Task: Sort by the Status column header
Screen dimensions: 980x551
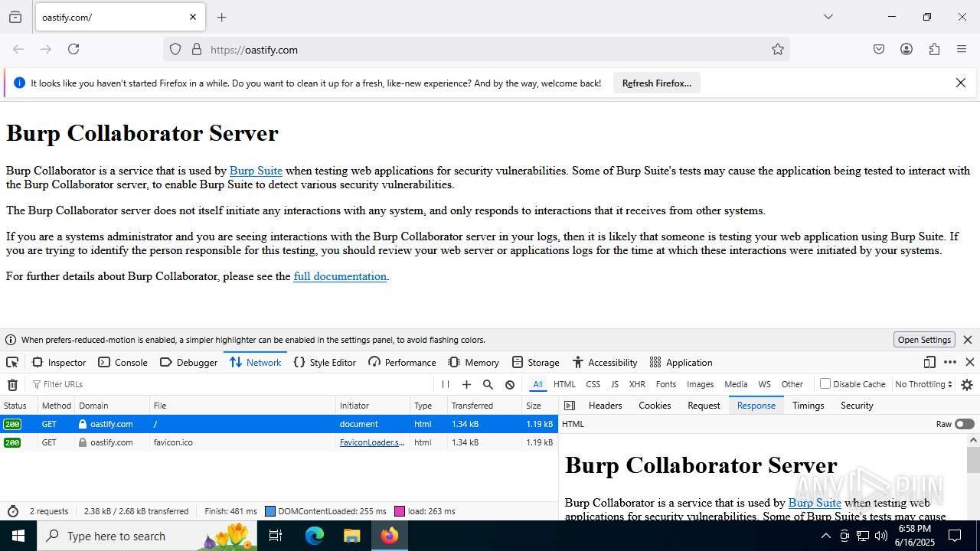Action: [x=18, y=406]
